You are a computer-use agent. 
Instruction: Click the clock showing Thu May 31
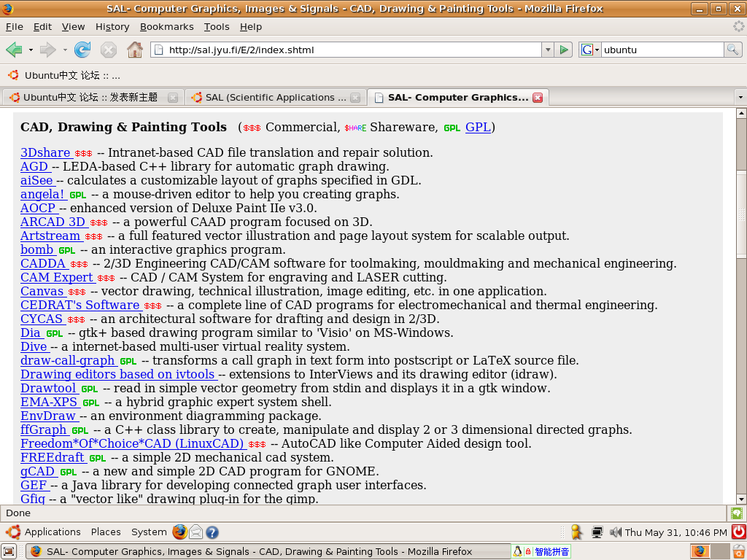[x=676, y=532]
